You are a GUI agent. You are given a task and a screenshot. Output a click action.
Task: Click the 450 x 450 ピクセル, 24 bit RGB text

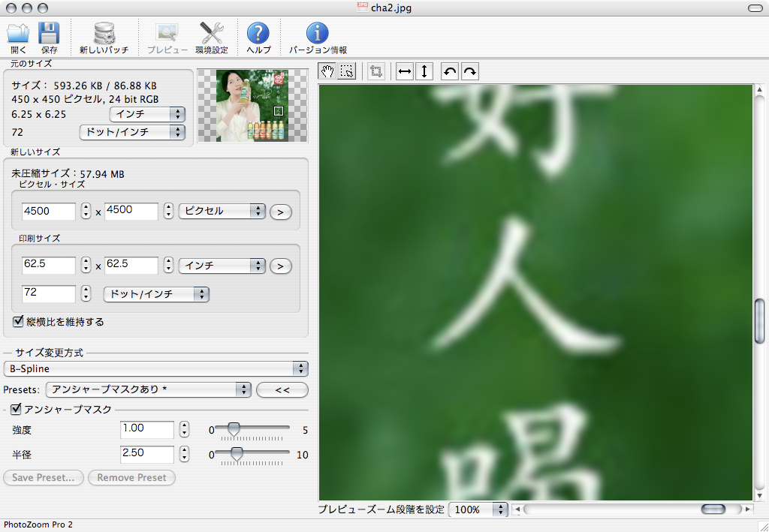click(x=85, y=100)
